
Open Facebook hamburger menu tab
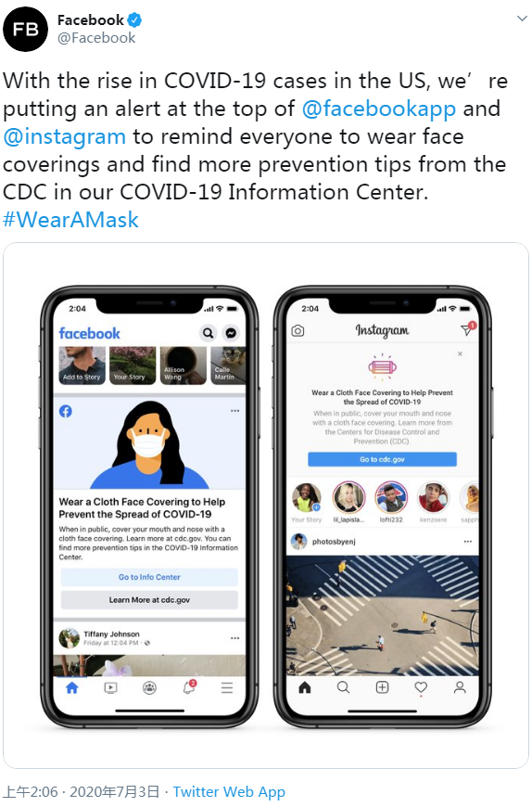227,687
